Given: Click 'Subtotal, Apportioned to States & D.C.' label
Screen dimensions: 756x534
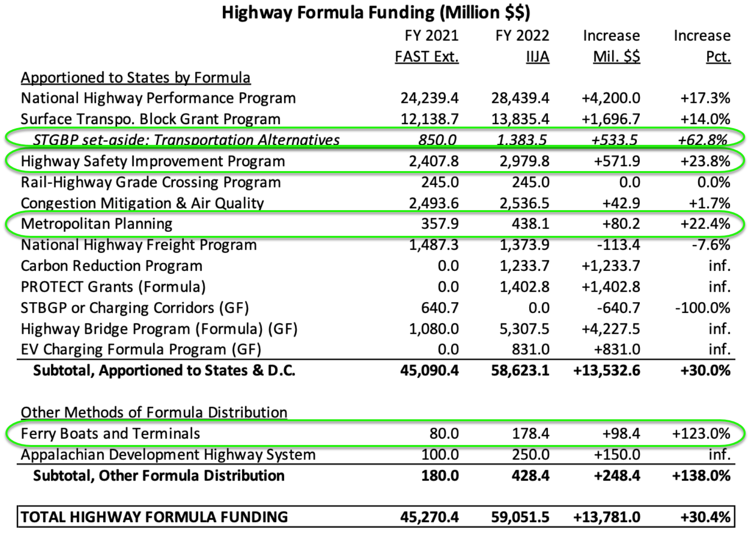Looking at the screenshot, I should [164, 370].
